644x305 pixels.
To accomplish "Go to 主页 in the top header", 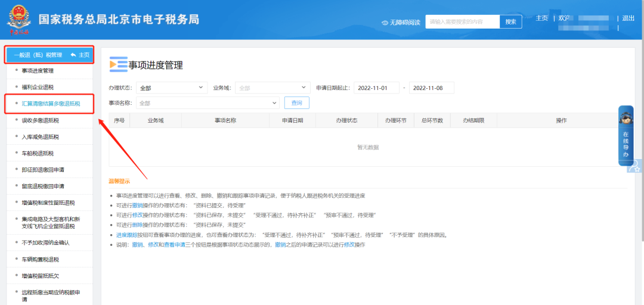I will click(x=541, y=18).
